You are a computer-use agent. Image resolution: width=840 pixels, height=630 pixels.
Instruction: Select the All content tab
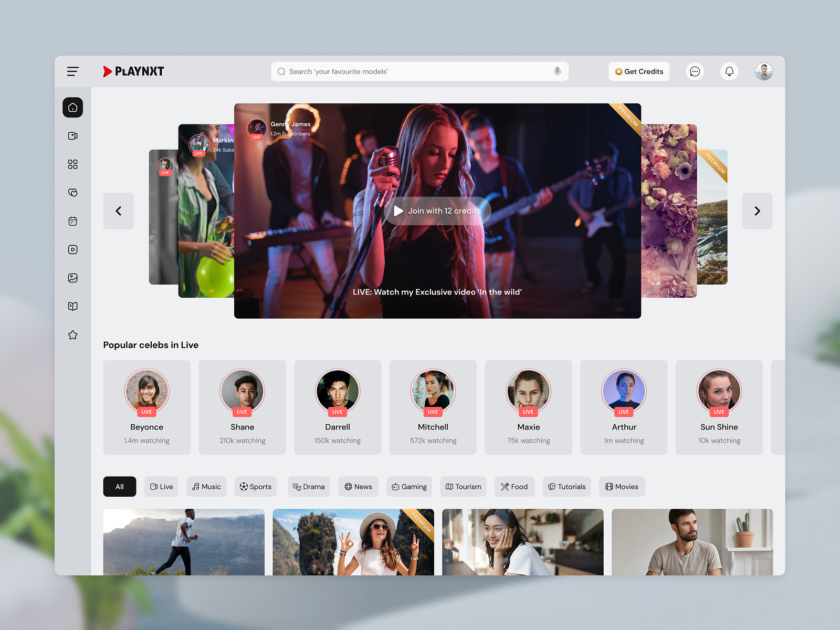[119, 487]
